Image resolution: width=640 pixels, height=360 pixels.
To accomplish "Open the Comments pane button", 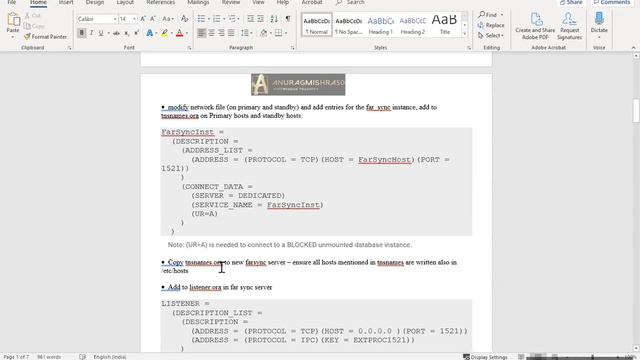I will (611, 2).
